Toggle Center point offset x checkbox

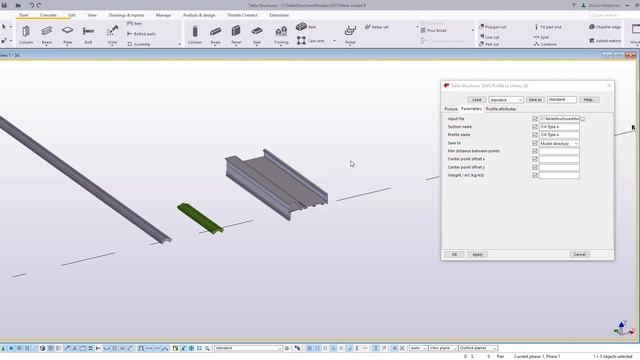coord(535,159)
